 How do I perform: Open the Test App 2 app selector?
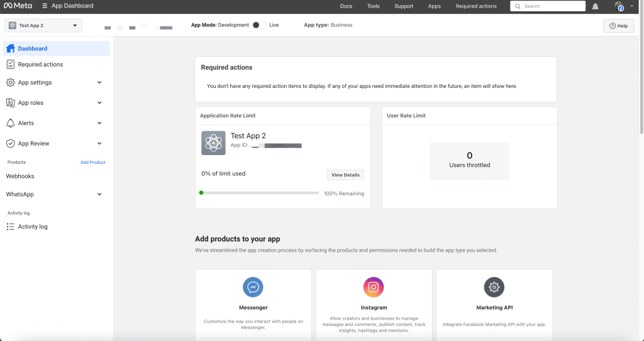pos(43,26)
